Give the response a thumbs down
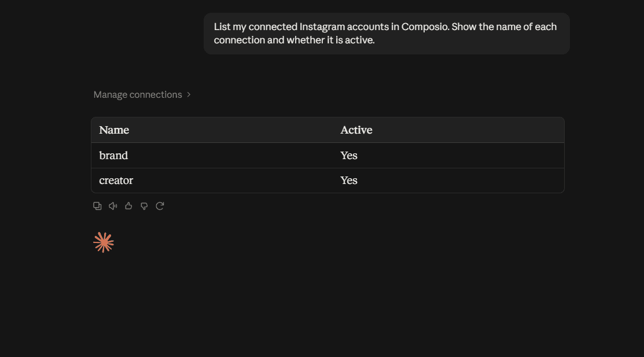 click(144, 206)
